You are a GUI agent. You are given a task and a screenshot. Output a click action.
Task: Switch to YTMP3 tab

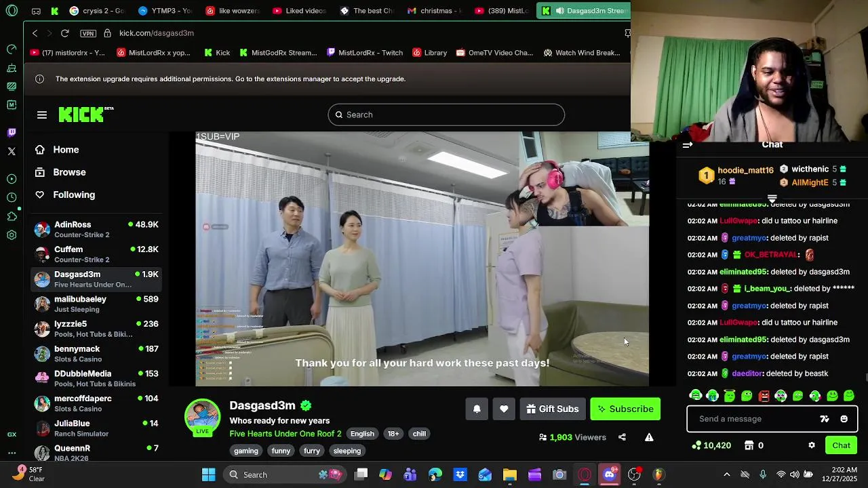point(165,11)
